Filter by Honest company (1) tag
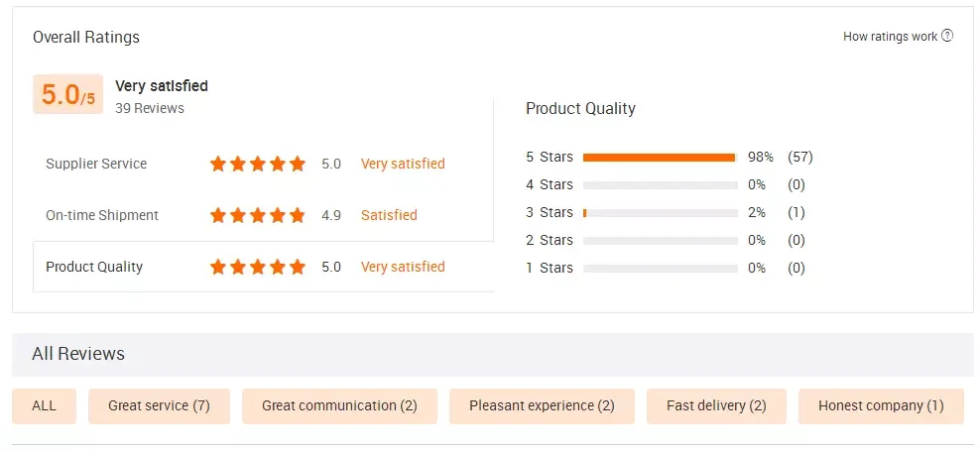The height and width of the screenshot is (452, 980). (x=881, y=405)
